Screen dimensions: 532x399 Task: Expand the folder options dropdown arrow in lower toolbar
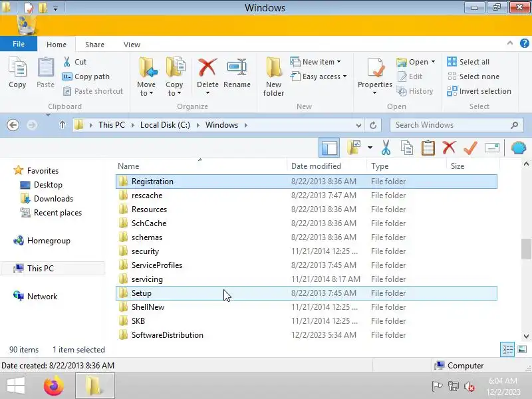point(370,148)
